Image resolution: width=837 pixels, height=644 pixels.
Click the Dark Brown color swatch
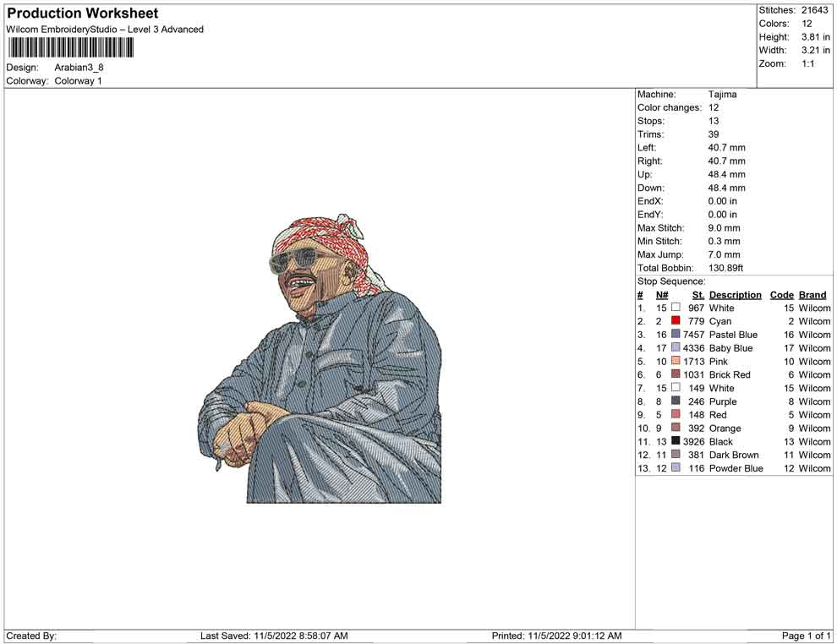click(676, 454)
